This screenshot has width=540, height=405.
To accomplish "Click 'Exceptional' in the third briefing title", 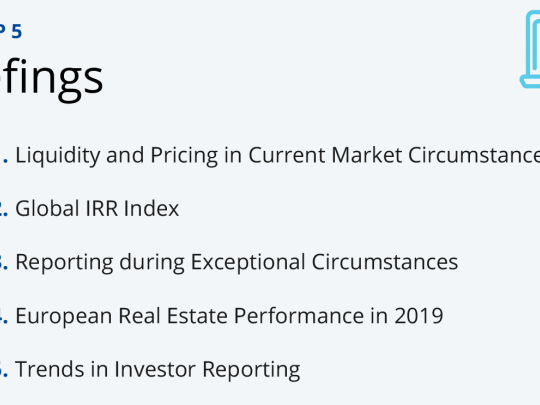I will (248, 262).
